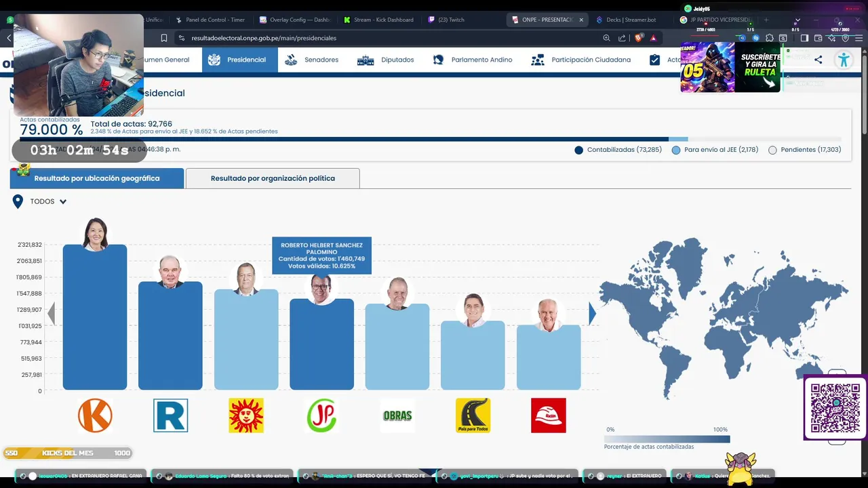The height and width of the screenshot is (488, 868).
Task: Click the Renovación Popular R party logo
Action: (170, 415)
